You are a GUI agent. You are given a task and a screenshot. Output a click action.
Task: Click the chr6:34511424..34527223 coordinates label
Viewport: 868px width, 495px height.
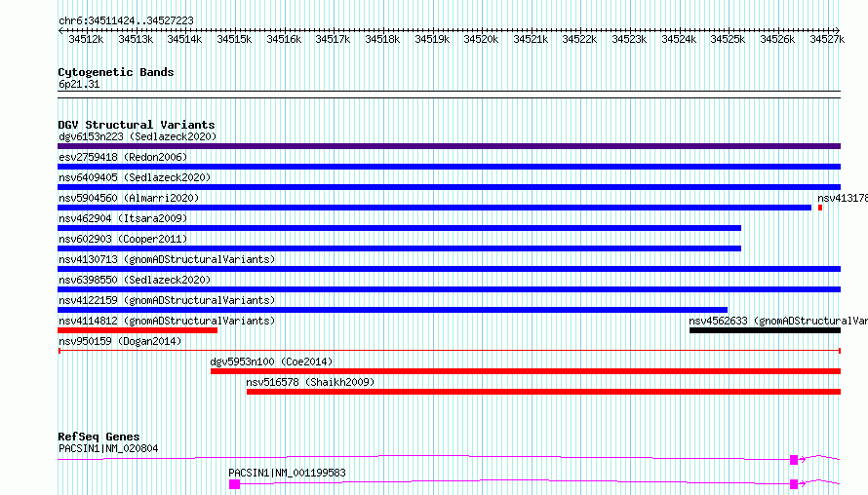click(126, 20)
